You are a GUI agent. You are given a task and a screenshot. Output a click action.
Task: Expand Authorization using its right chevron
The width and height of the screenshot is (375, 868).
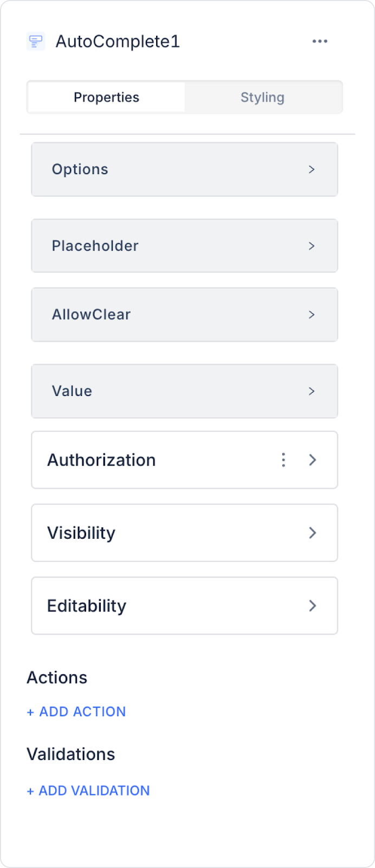coord(313,460)
